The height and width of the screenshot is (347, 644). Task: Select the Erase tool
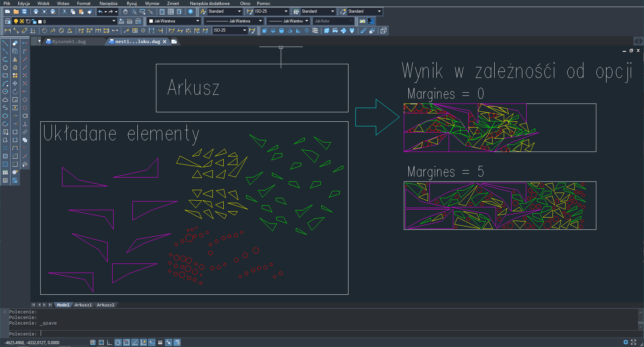(15, 43)
